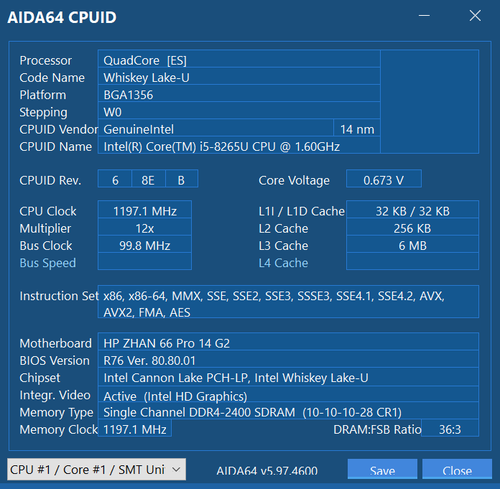Save the CPUID report
Viewport: 500px width, 489px height.
[382, 470]
